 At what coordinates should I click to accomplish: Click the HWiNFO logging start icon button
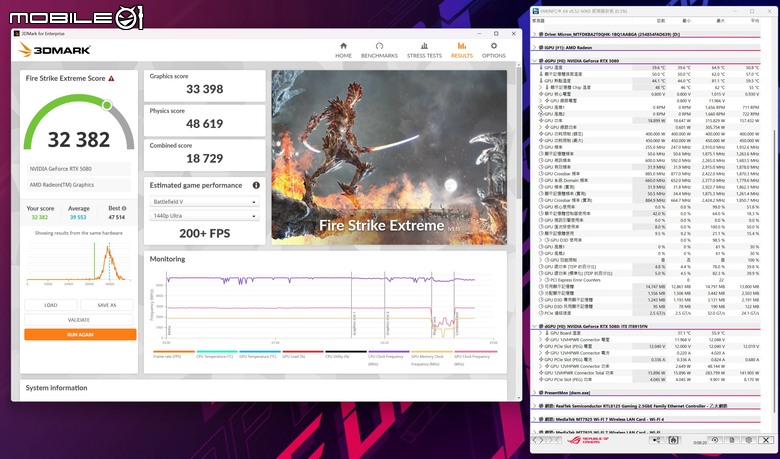[x=674, y=440]
